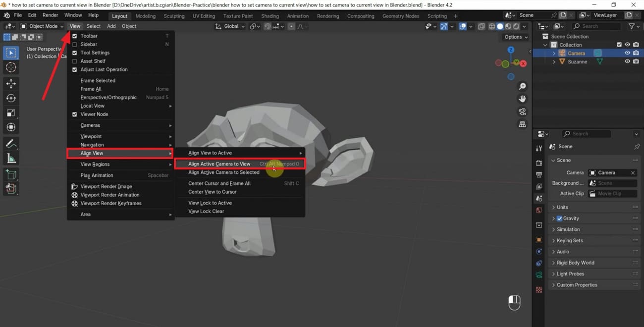Open the viewport Options dropdown
This screenshot has width=644, height=327.
tap(515, 37)
